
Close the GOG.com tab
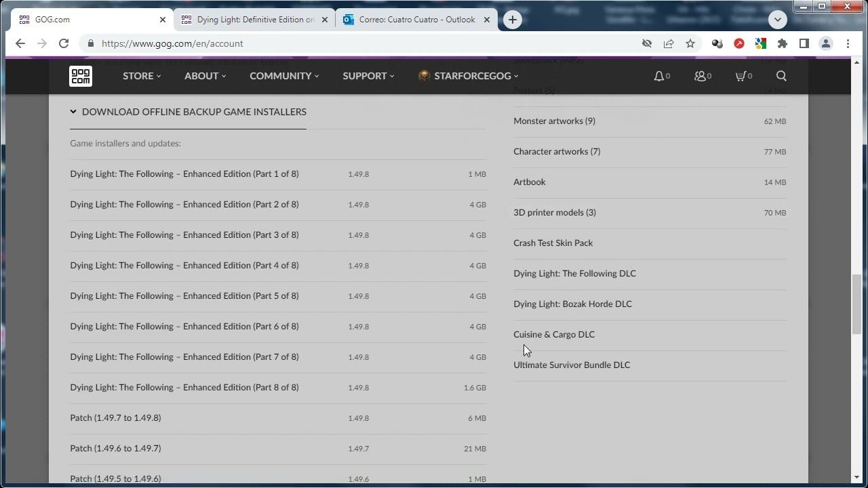point(162,20)
